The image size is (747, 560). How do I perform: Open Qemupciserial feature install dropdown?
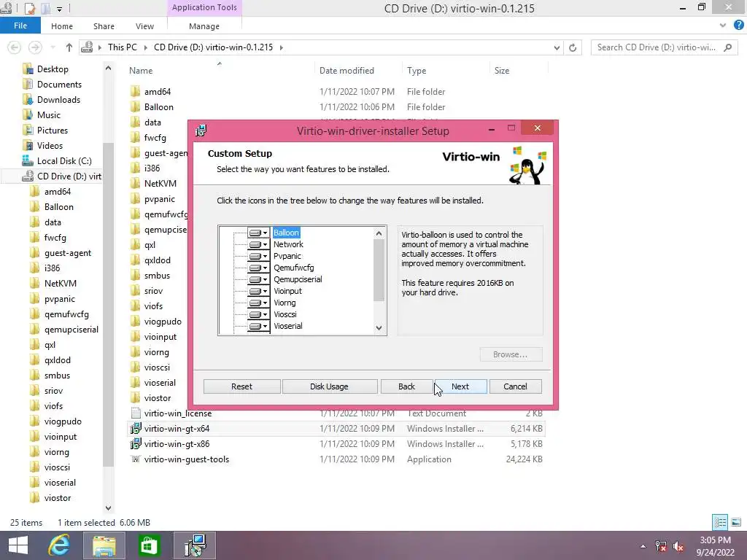pos(258,279)
